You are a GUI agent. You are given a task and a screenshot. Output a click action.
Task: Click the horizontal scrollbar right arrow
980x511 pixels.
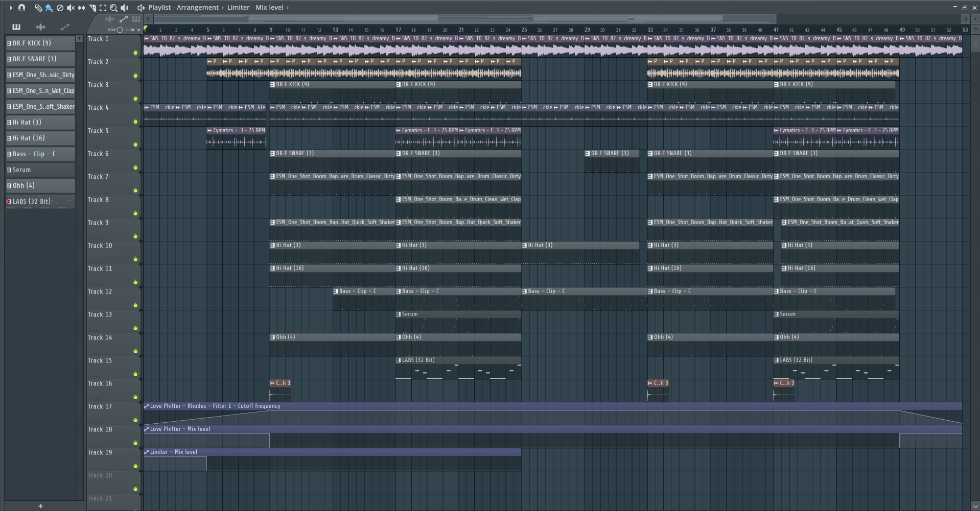pos(965,19)
